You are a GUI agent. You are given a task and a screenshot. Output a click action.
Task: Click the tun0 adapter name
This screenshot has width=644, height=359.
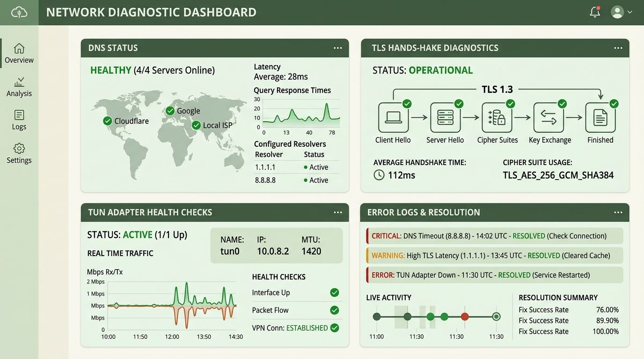click(230, 251)
